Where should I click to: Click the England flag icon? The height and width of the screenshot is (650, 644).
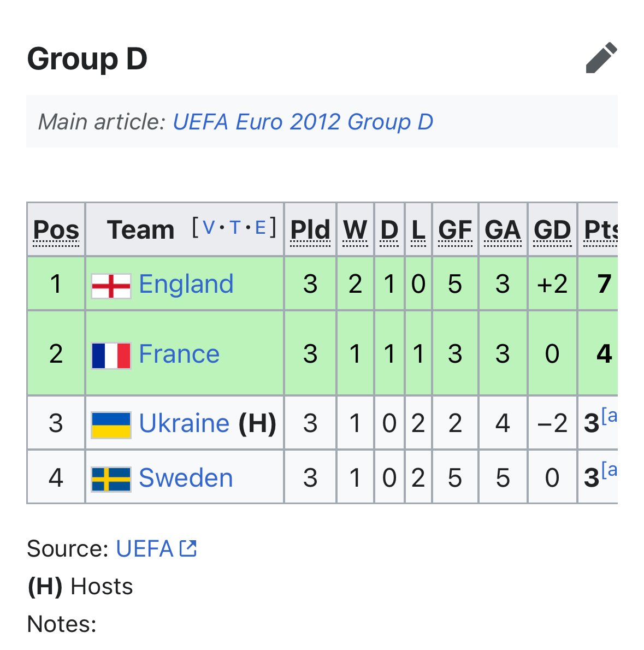pyautogui.click(x=111, y=286)
